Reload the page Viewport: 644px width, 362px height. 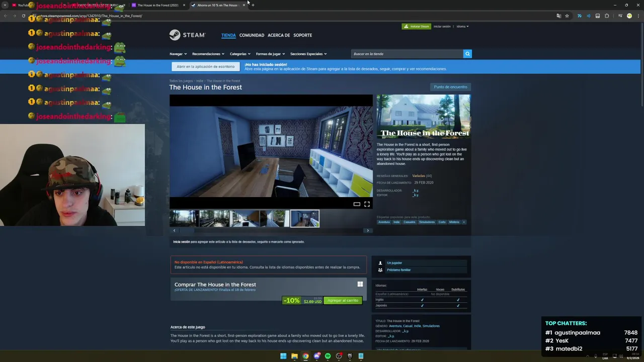coord(23,16)
